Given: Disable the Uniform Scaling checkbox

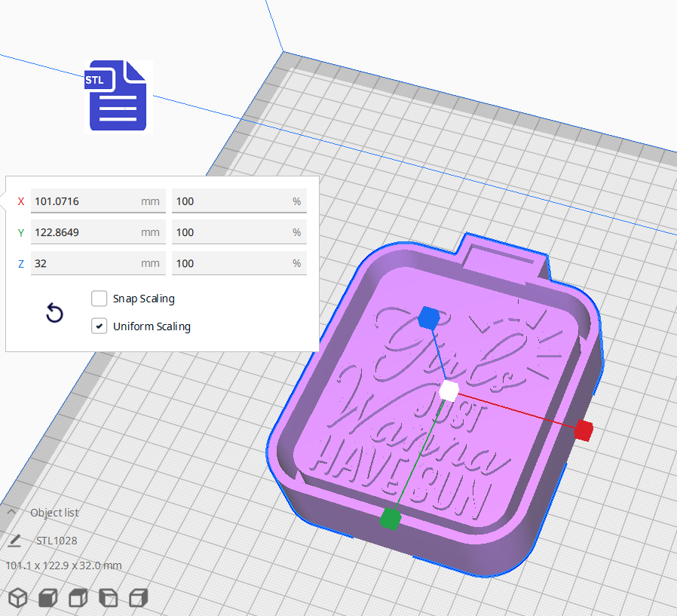Looking at the screenshot, I should (99, 326).
